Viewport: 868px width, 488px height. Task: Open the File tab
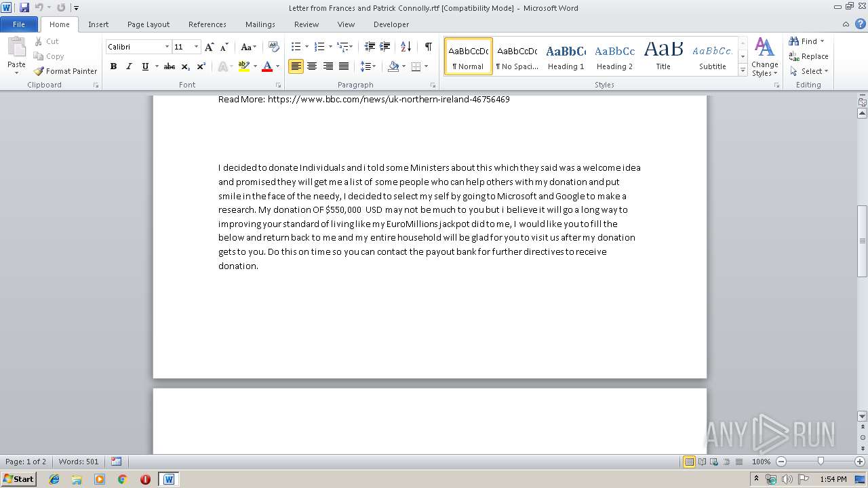(19, 24)
